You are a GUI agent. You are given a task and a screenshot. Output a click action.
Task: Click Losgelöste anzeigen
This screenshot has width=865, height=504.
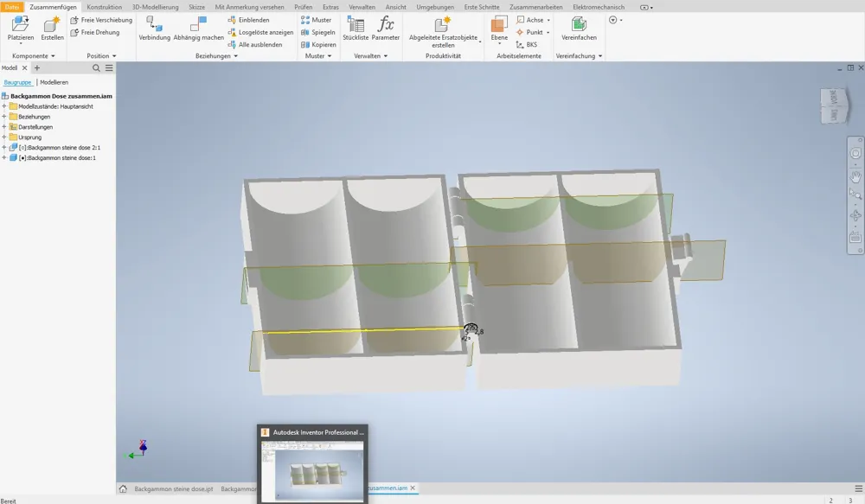click(260, 33)
